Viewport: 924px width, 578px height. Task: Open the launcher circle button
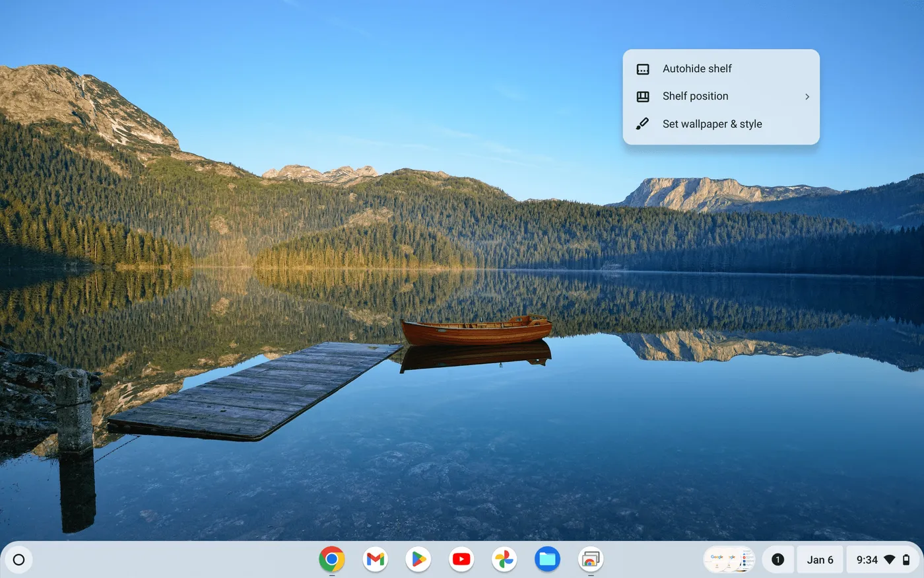18,560
